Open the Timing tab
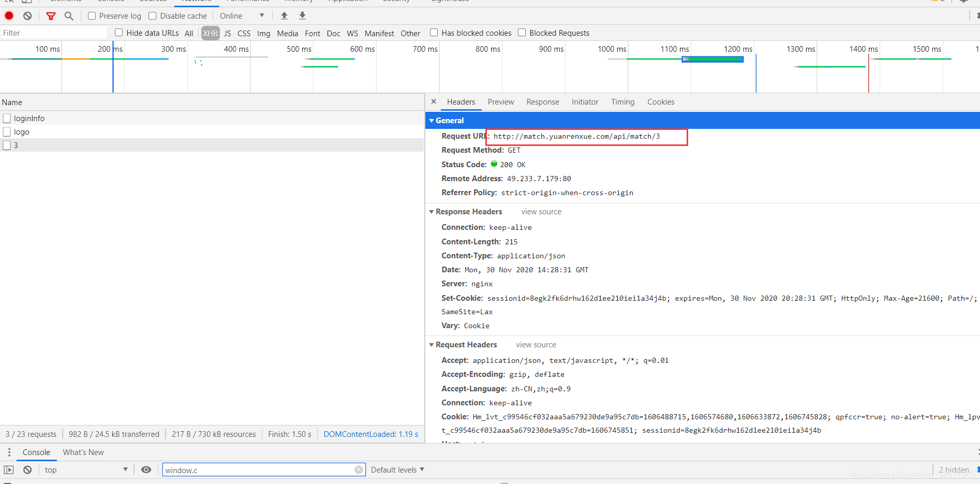 coord(623,101)
